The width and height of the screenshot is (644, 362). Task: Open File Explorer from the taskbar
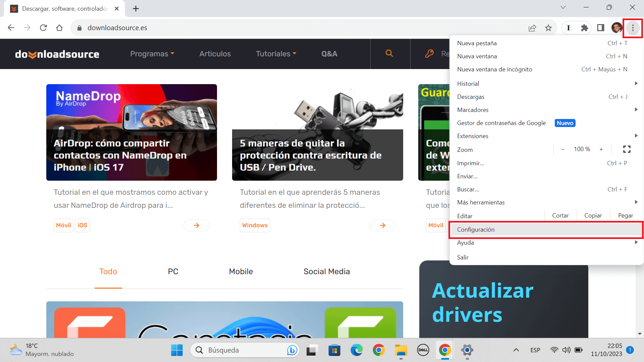[401, 350]
